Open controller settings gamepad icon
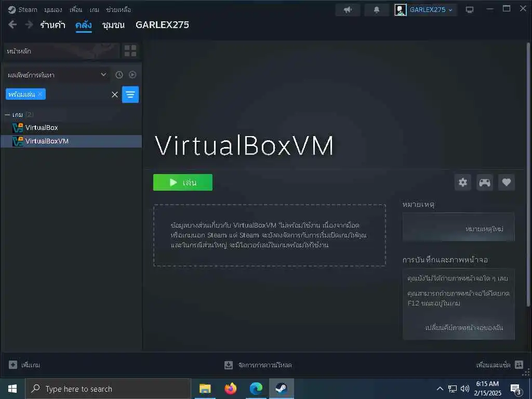This screenshot has height=399, width=532. click(485, 182)
